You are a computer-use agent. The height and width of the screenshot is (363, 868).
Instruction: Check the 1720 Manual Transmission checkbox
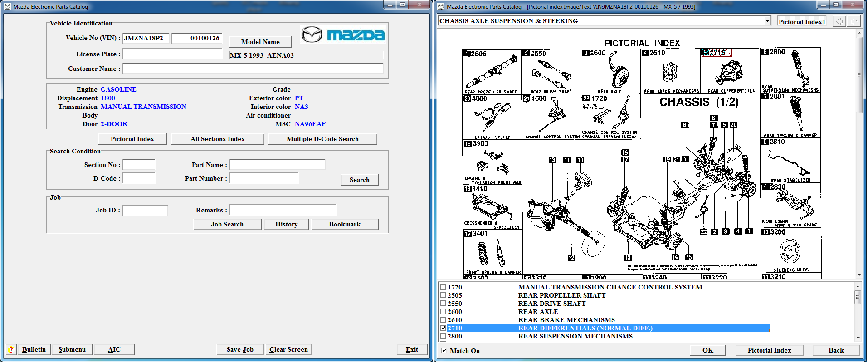click(x=444, y=287)
